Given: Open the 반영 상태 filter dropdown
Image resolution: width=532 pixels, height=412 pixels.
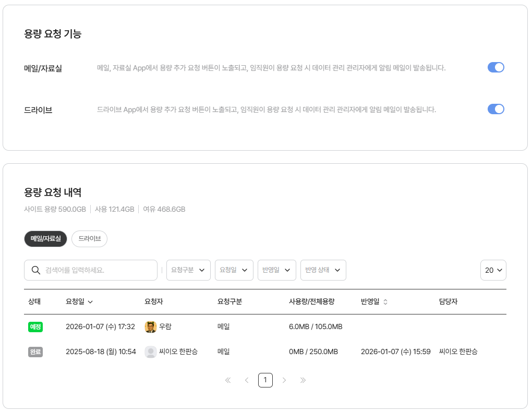Looking at the screenshot, I should click(323, 270).
